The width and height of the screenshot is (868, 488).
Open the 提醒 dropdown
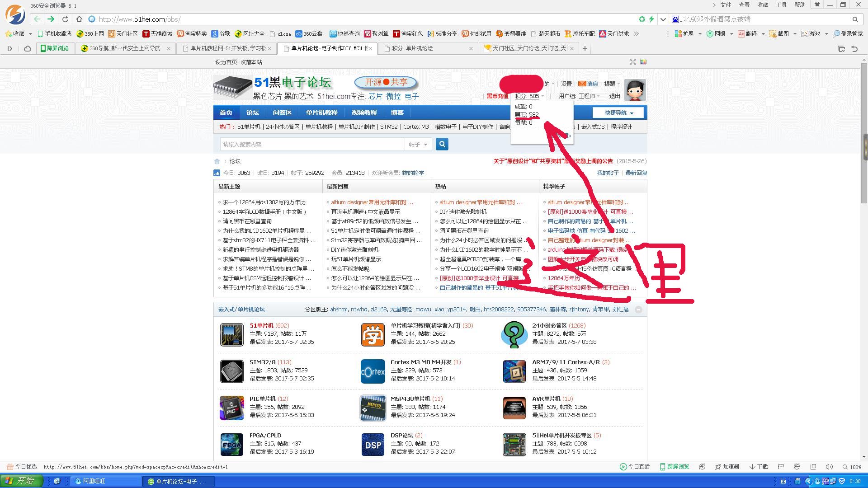[x=612, y=84]
